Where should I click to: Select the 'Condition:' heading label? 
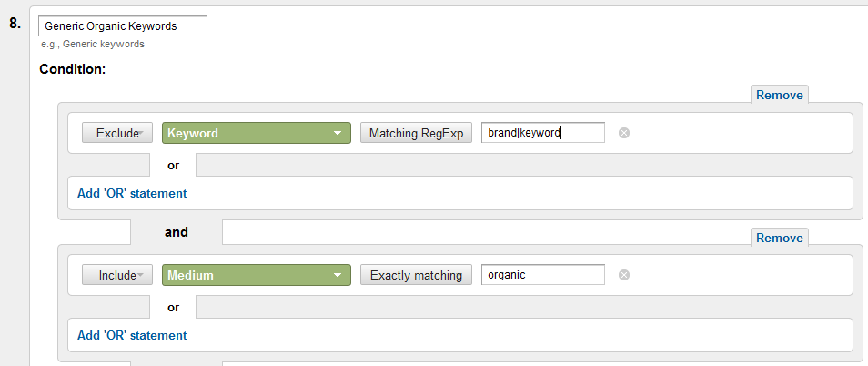pyautogui.click(x=73, y=69)
